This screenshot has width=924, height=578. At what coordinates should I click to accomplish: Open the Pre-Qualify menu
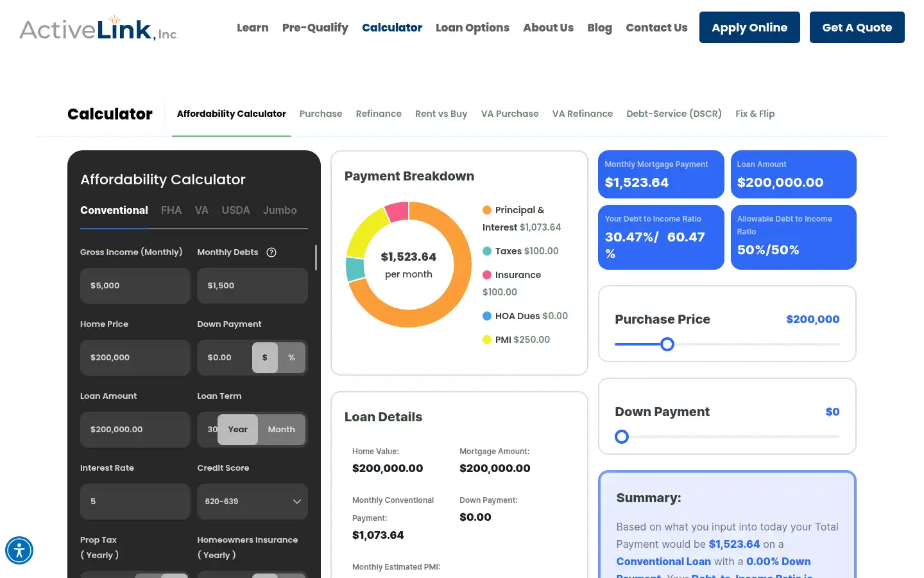click(315, 28)
